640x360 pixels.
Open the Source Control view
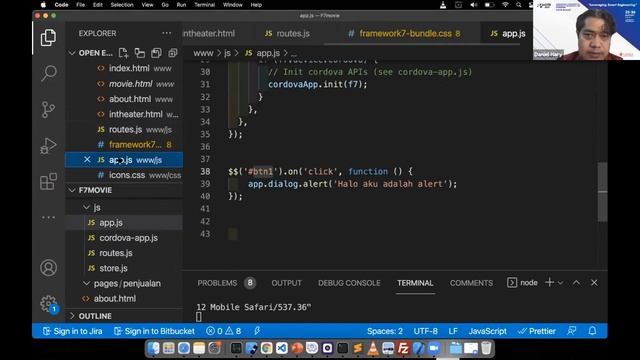coord(48,109)
